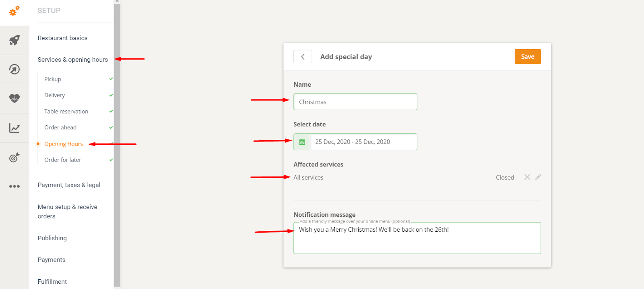
Task: Open the rocket icon in the sidebar
Action: (14, 40)
